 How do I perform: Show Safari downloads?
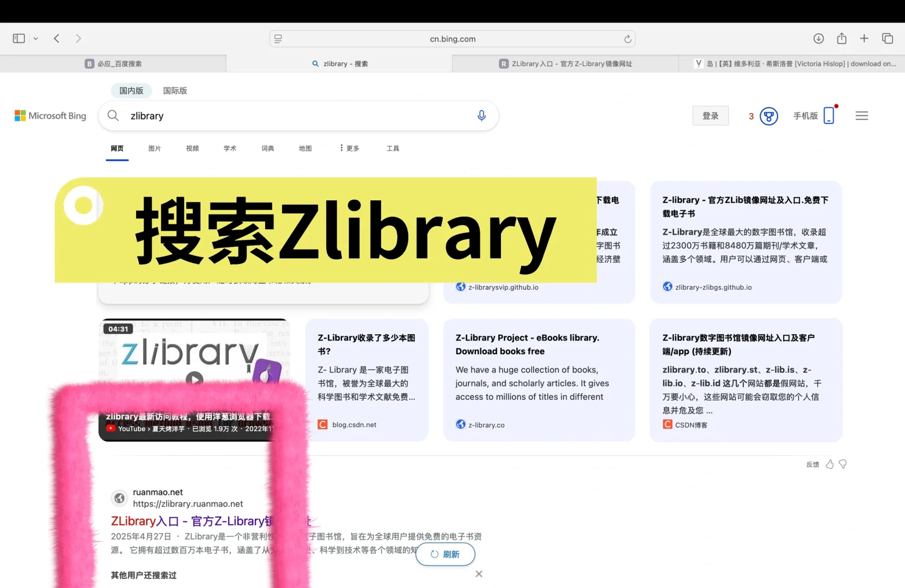point(818,39)
